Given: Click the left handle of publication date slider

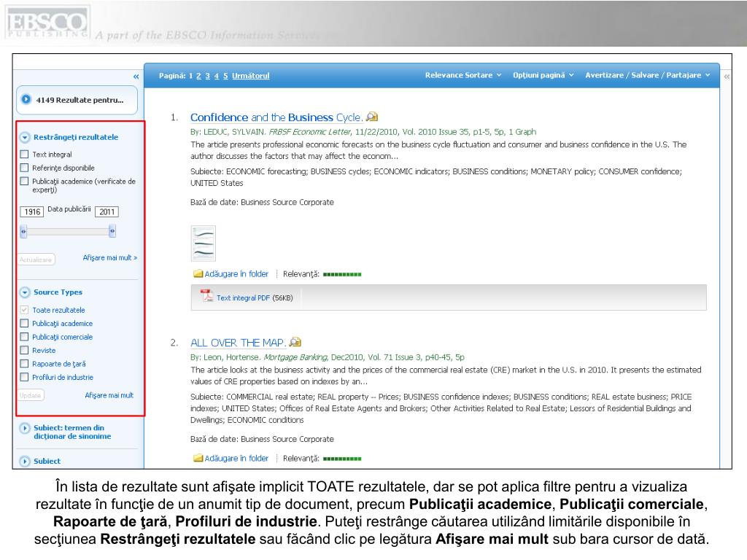Looking at the screenshot, I should (x=23, y=231).
